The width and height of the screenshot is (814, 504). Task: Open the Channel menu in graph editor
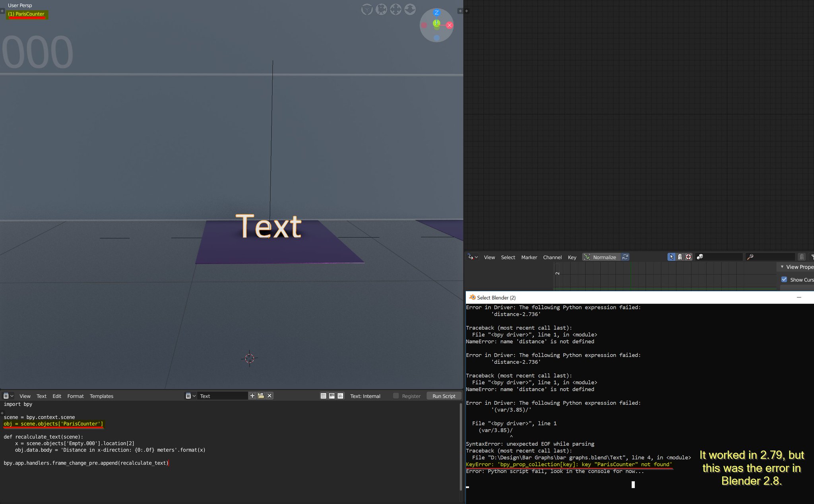click(552, 258)
